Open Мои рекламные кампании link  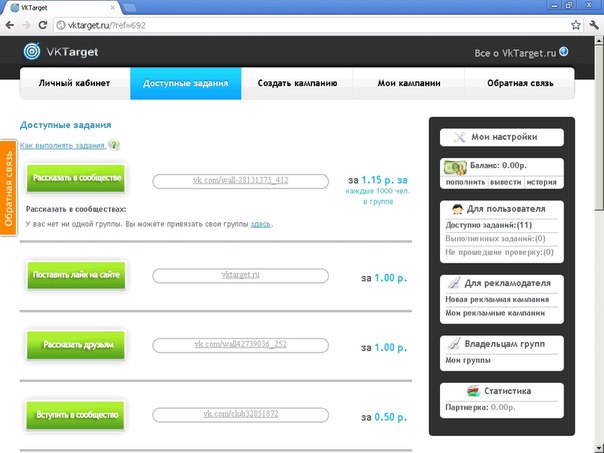[495, 313]
